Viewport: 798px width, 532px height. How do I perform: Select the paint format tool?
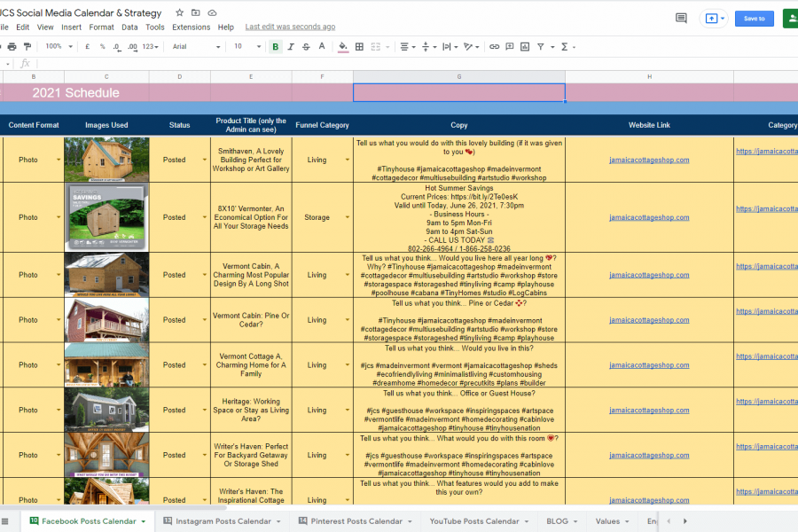tap(27, 46)
